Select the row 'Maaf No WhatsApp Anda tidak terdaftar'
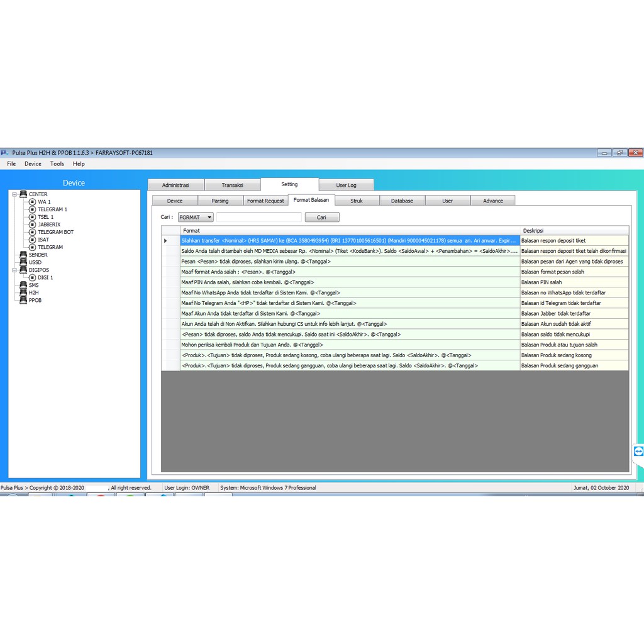The width and height of the screenshot is (644, 644). (350, 292)
